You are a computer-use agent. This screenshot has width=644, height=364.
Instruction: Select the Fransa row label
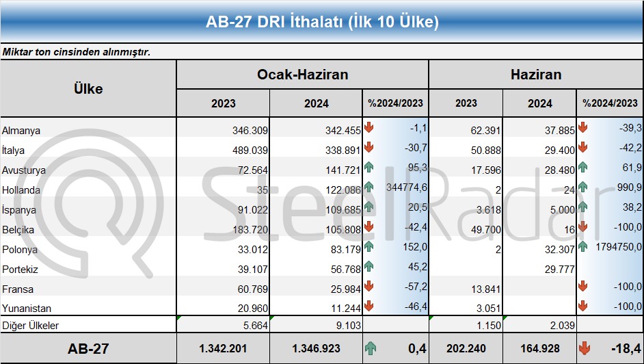[x=18, y=289]
